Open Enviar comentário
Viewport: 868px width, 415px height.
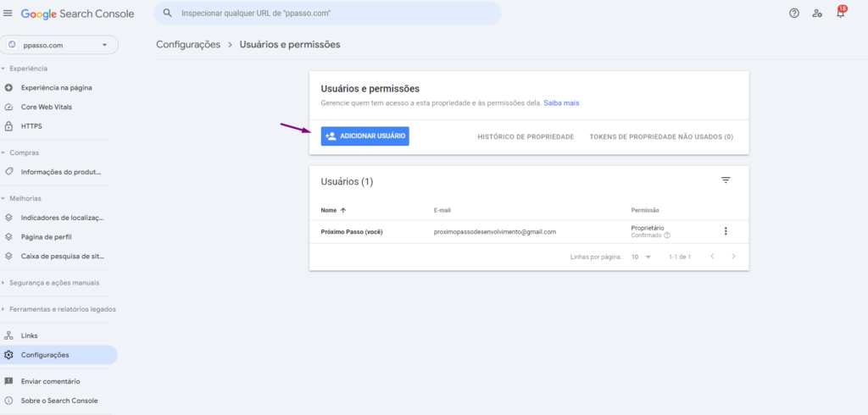[50, 381]
